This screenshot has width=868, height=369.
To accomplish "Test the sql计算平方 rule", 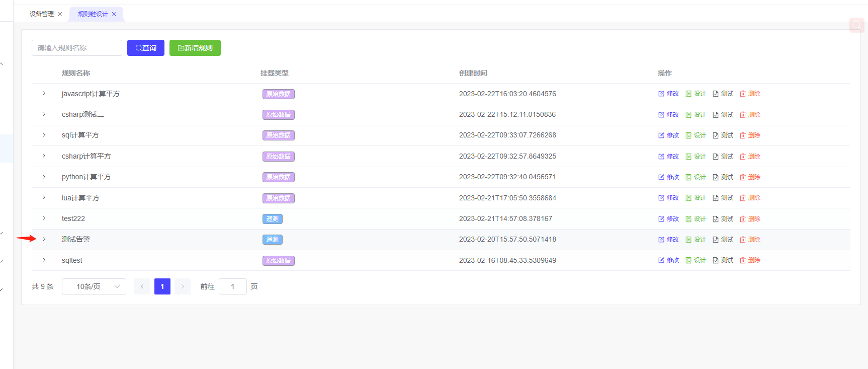I will coord(723,135).
